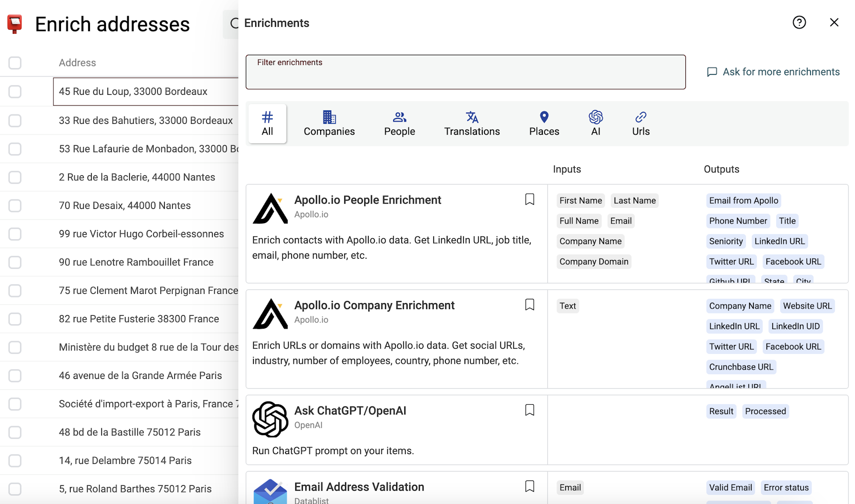The width and height of the screenshot is (855, 504).
Task: Bookmark the Apollo.io Company Enrichment
Action: pos(529,305)
